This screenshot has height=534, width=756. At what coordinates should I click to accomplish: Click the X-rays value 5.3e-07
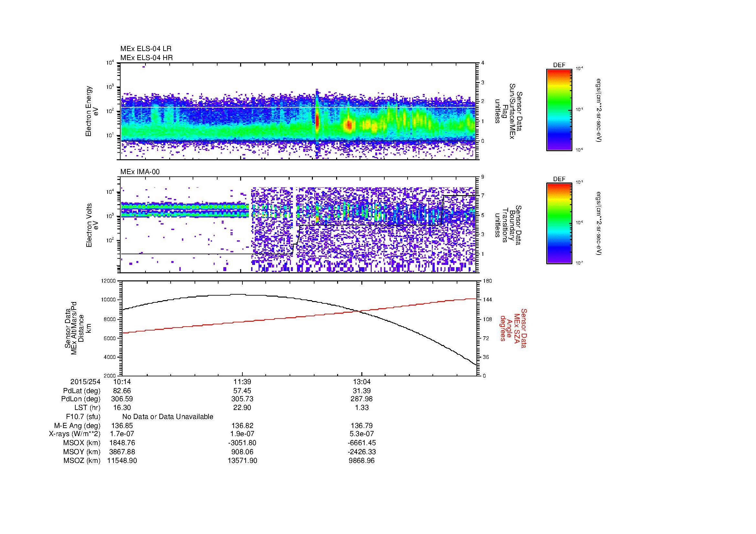[362, 434]
